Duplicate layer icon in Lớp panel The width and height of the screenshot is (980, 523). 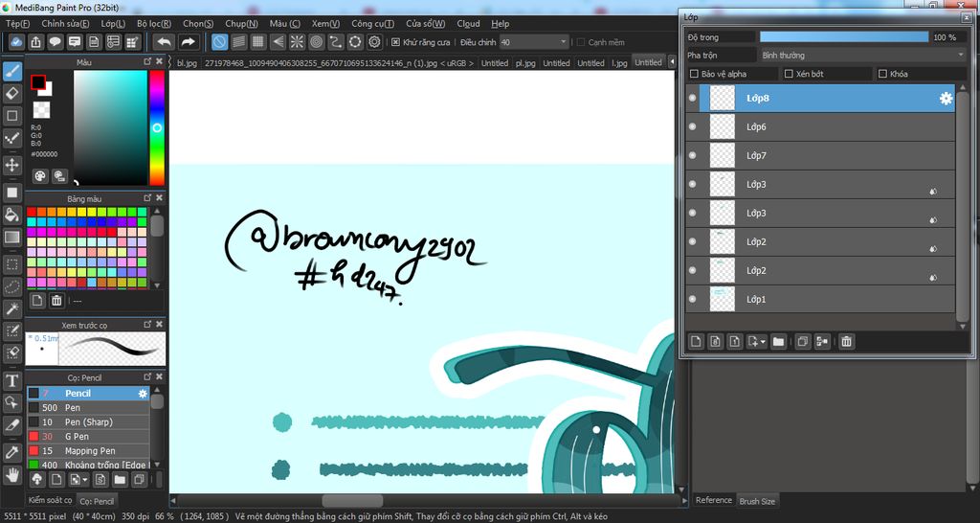(x=803, y=342)
